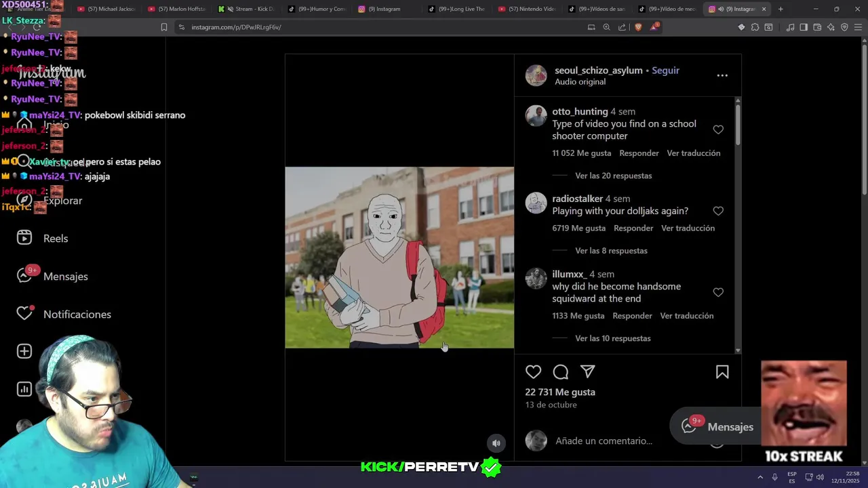This screenshot has width=868, height=488.
Task: Show hidden system tray icons
Action: click(760, 477)
